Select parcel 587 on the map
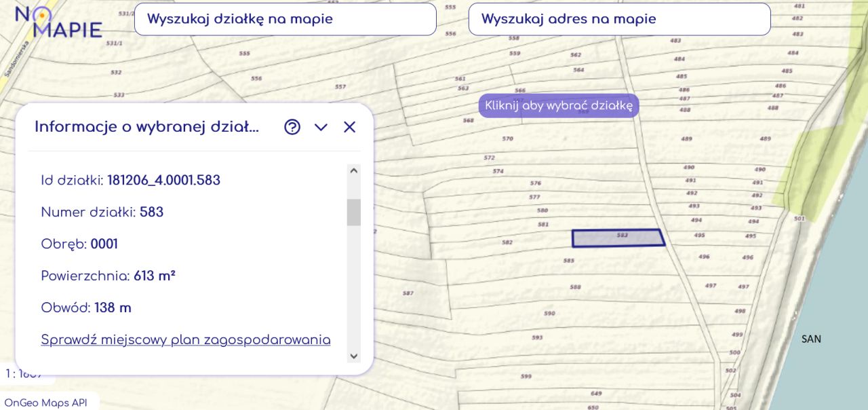Viewport: 868px width, 410px height. pyautogui.click(x=408, y=293)
